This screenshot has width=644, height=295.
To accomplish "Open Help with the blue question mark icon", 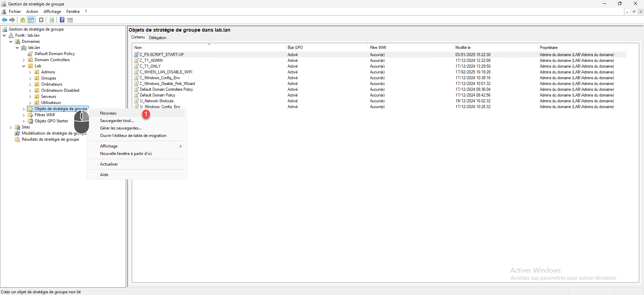I will tap(62, 20).
